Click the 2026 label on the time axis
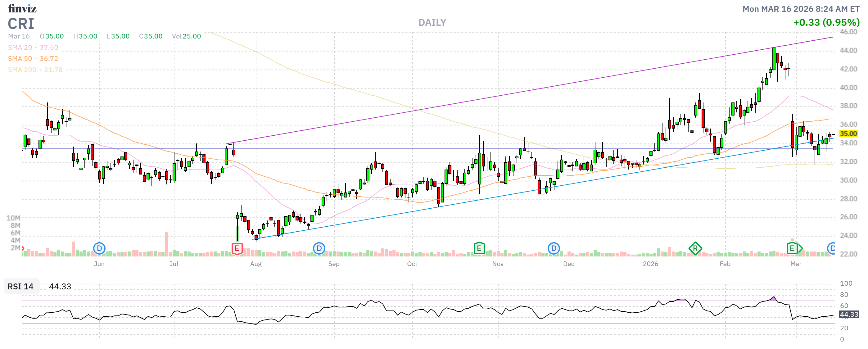868x349 pixels. (650, 264)
